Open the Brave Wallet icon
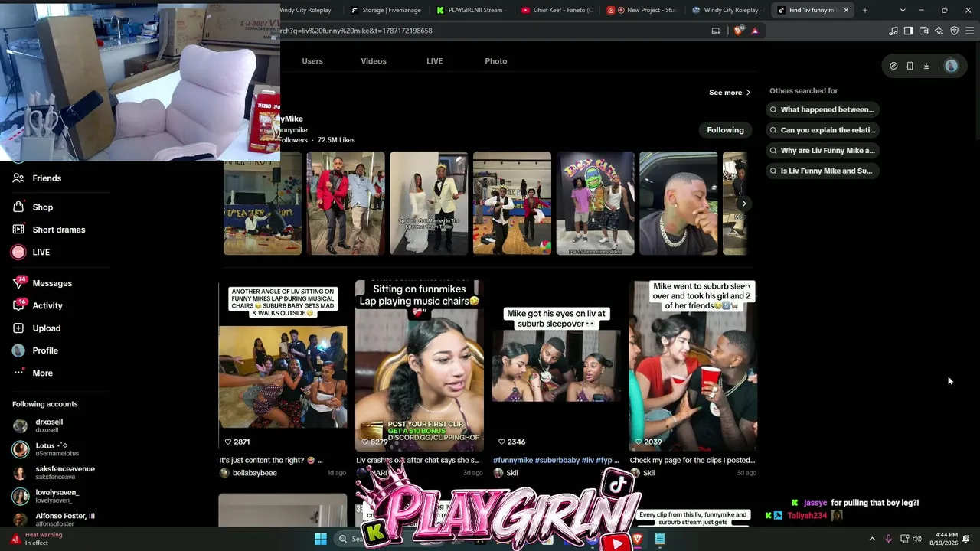This screenshot has height=551, width=980. tap(923, 31)
